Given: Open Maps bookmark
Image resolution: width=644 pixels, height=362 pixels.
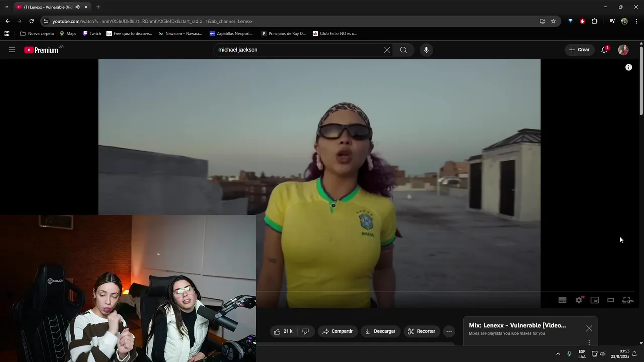Looking at the screenshot, I should [68, 34].
